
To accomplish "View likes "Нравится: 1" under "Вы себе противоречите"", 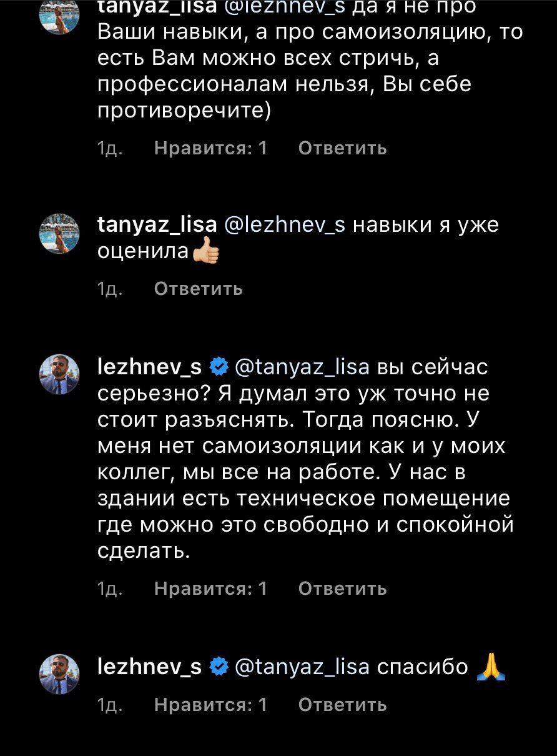I will click(210, 148).
